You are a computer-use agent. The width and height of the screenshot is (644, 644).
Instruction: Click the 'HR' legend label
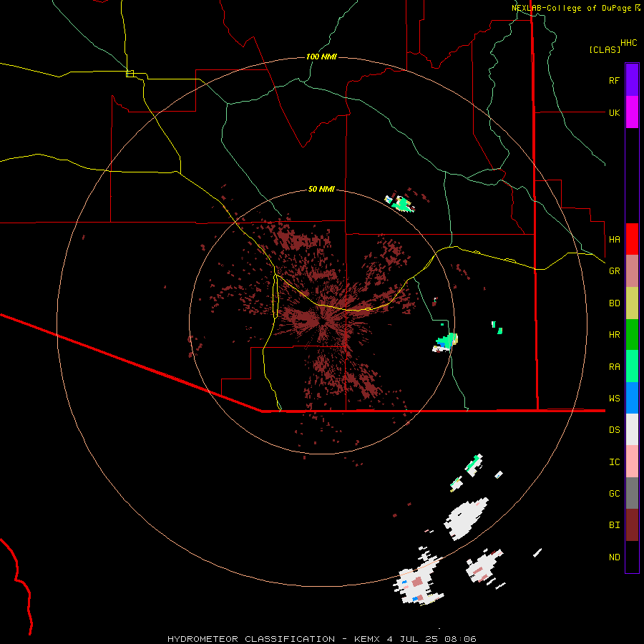pyautogui.click(x=614, y=335)
